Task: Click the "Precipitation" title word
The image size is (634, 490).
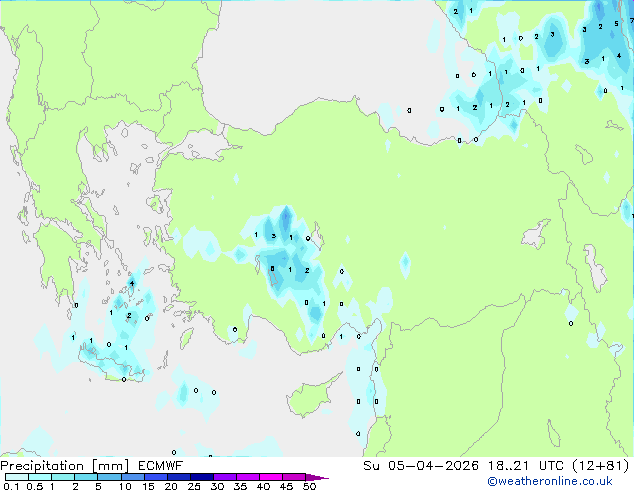Action: 42,466
